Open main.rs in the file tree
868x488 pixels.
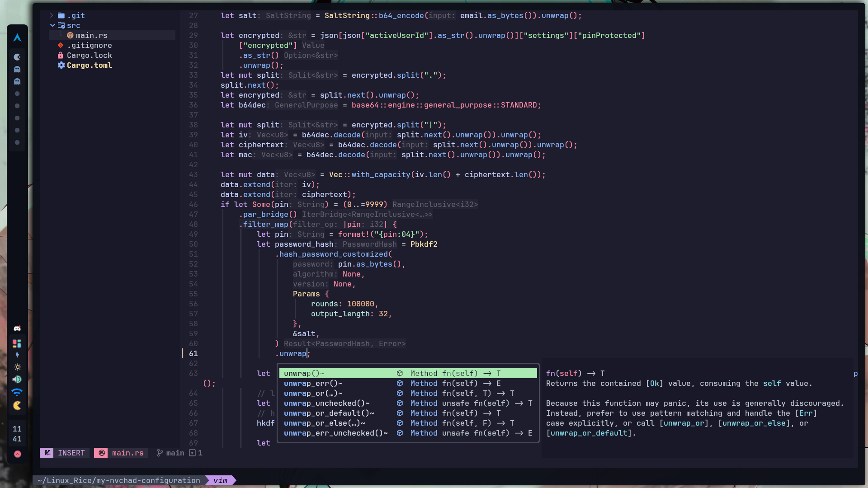tap(91, 35)
